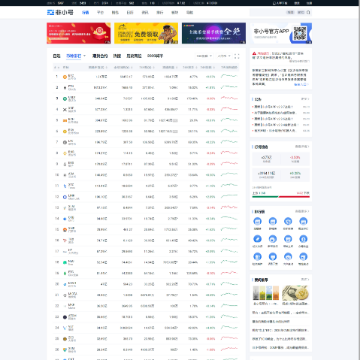Click the fullscreen expand icon above the table
Viewport: 360px width, 360px height.
[x=237, y=56]
